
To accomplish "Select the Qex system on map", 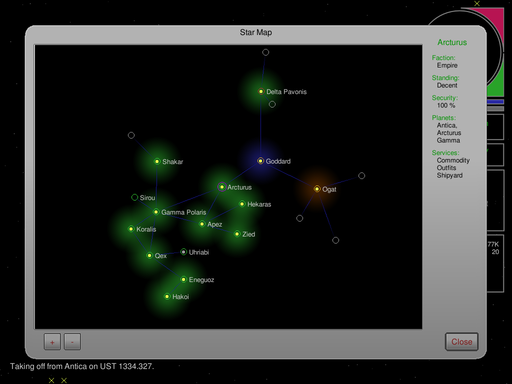I will (x=149, y=255).
